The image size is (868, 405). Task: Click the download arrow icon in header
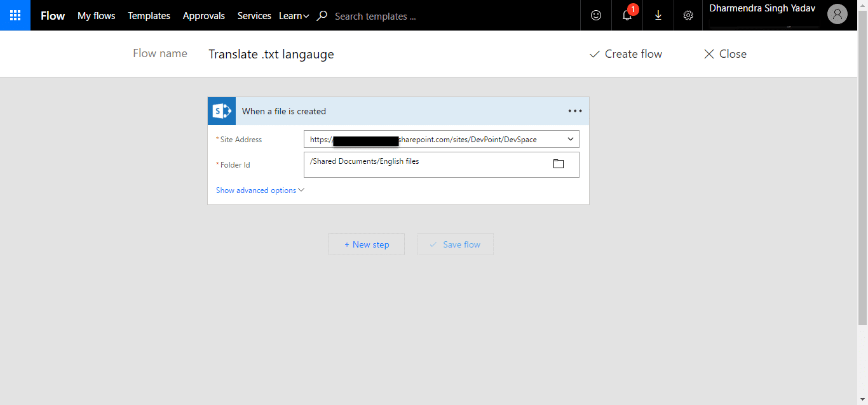tap(658, 15)
